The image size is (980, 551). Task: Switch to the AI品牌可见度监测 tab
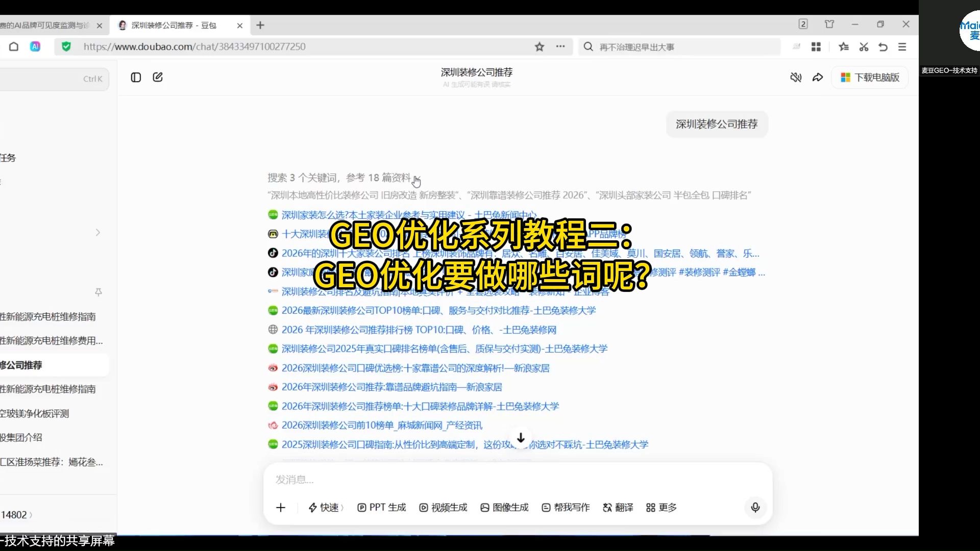click(x=45, y=26)
